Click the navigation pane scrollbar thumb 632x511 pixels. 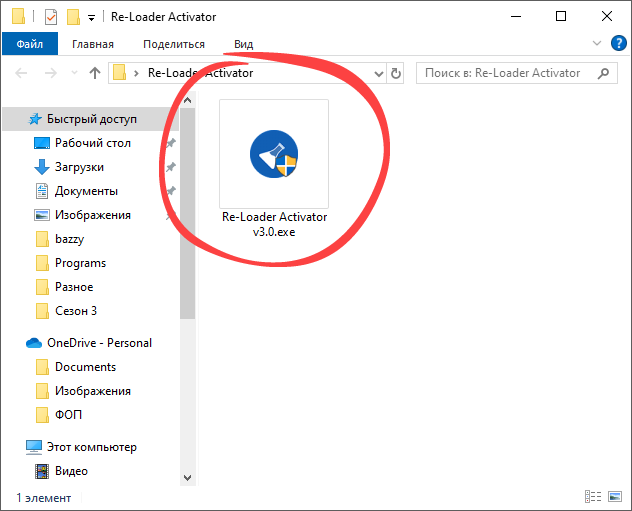[x=187, y=214]
